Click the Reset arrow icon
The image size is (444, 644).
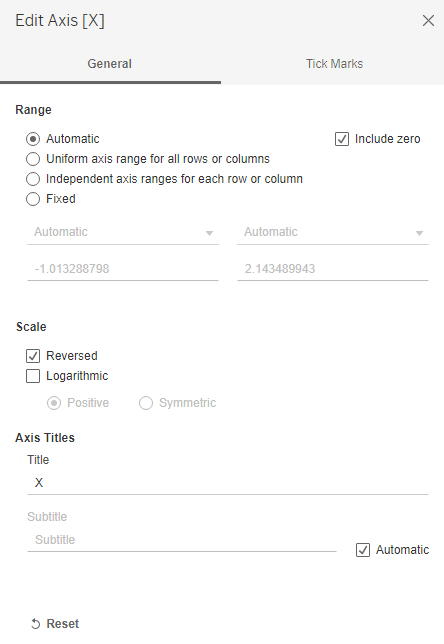click(36, 623)
